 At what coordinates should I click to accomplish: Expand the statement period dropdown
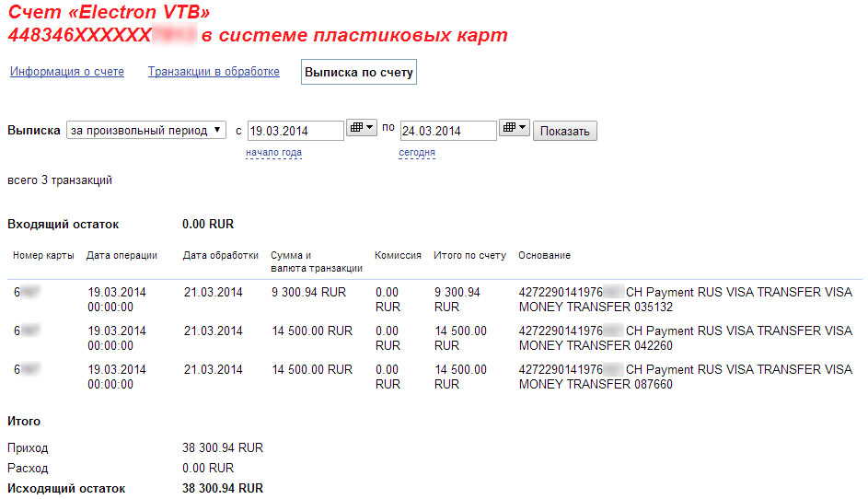[x=146, y=130]
